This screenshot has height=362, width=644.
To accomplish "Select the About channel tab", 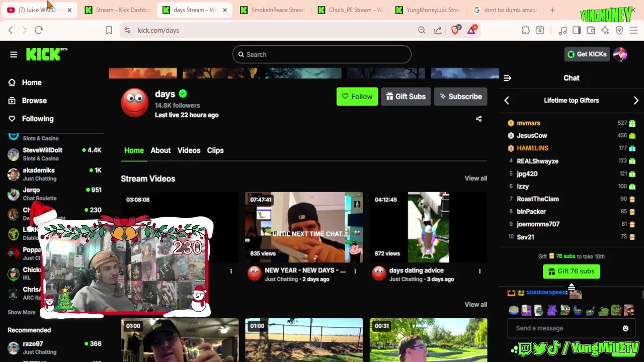I will pos(160,150).
